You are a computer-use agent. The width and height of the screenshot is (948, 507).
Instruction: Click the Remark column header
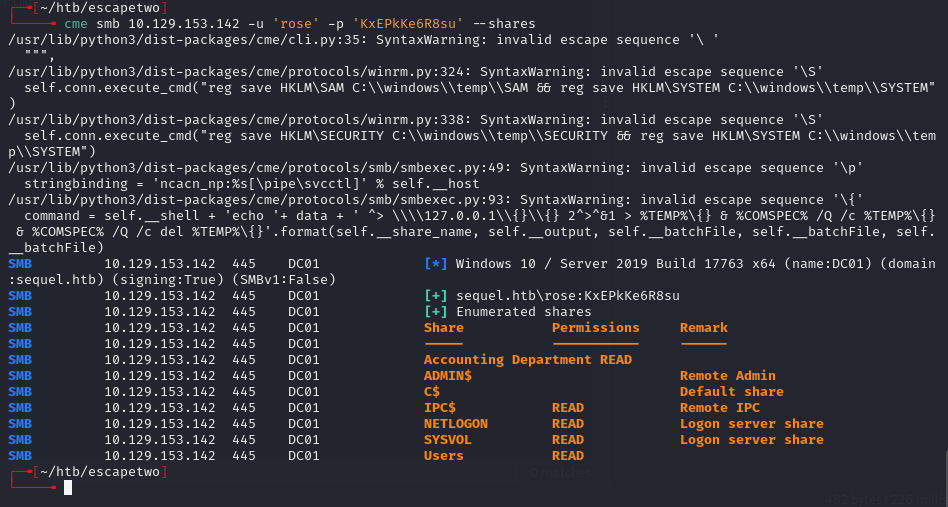tap(703, 328)
